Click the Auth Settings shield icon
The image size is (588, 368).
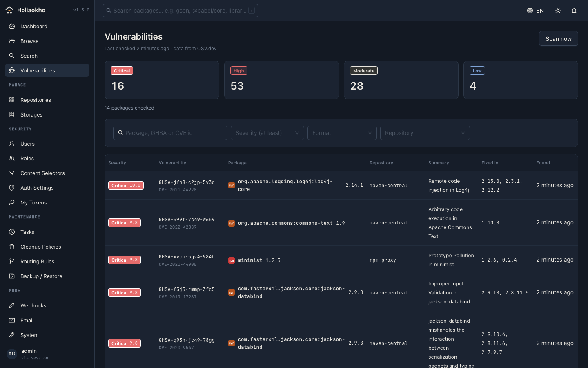coord(12,188)
